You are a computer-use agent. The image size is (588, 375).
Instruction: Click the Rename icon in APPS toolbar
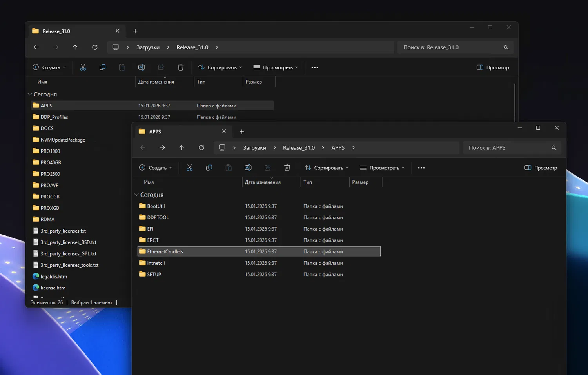point(248,168)
